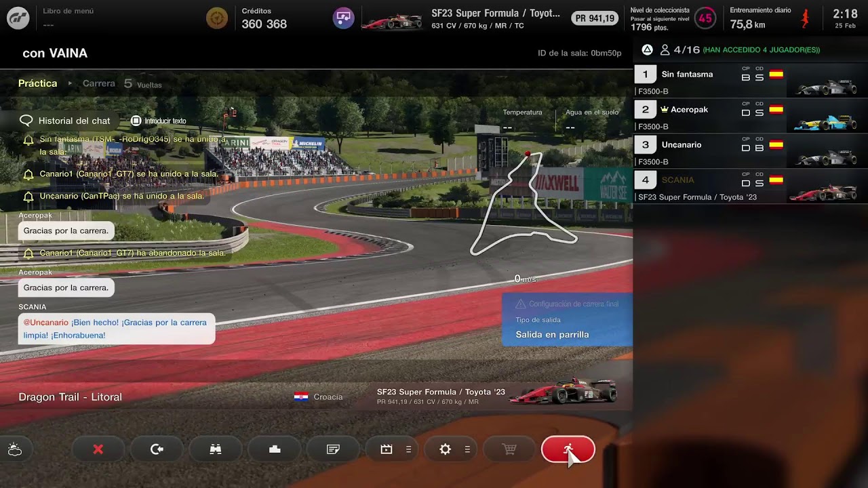
Task: Open spectate mode with the binoculars icon
Action: (x=216, y=449)
